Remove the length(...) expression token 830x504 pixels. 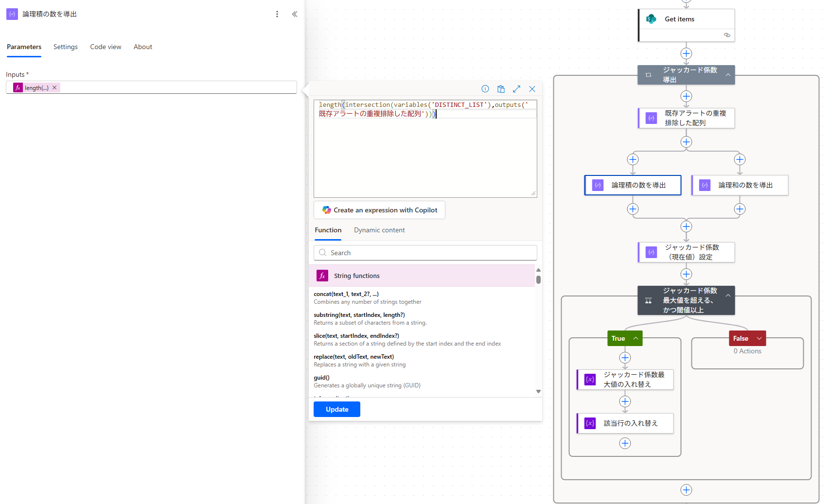coord(54,88)
